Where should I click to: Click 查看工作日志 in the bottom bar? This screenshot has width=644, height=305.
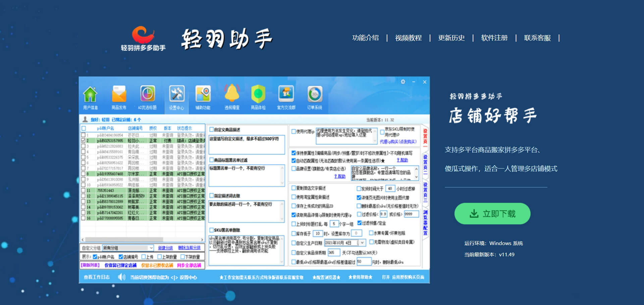pos(97,277)
